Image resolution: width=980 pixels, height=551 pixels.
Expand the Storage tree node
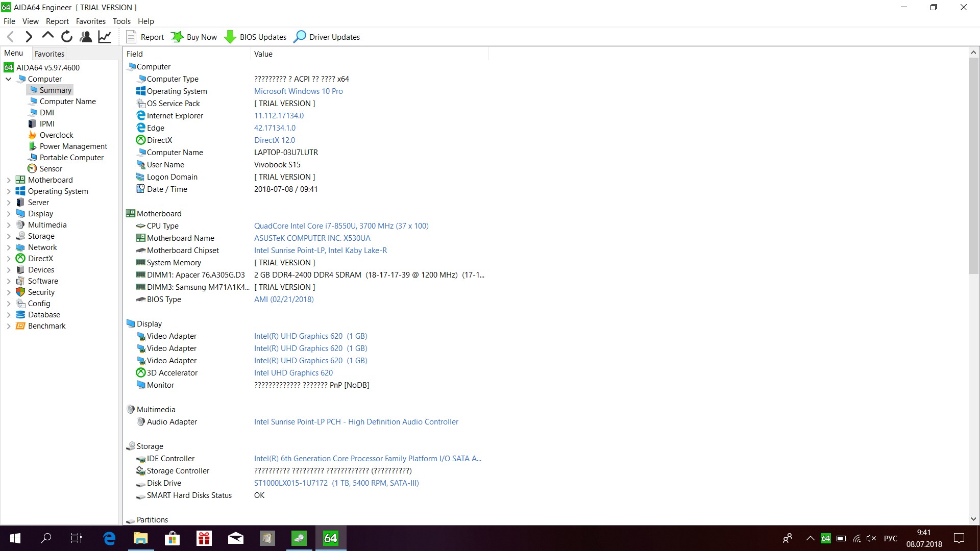point(9,236)
